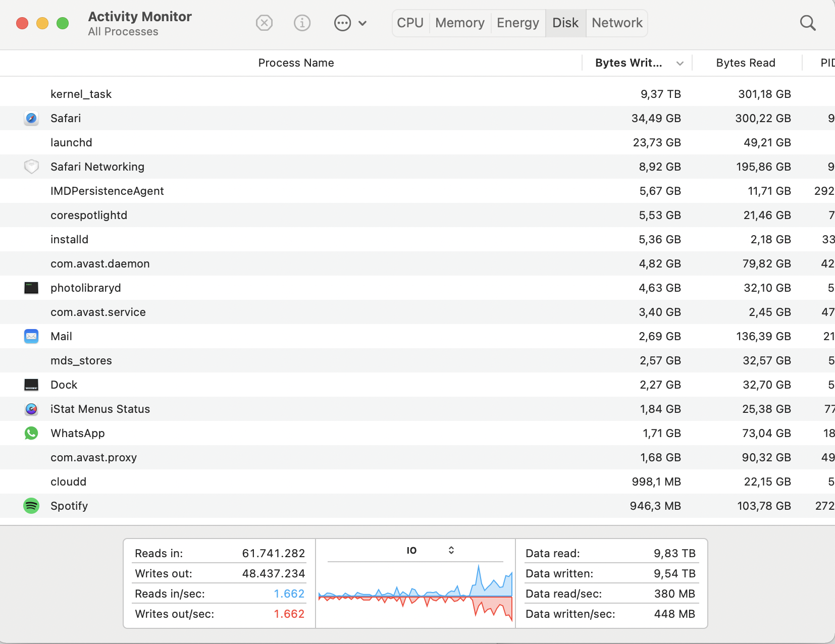The width and height of the screenshot is (835, 644).
Task: Toggle the Bytes Written sort direction chevron
Action: 680,64
